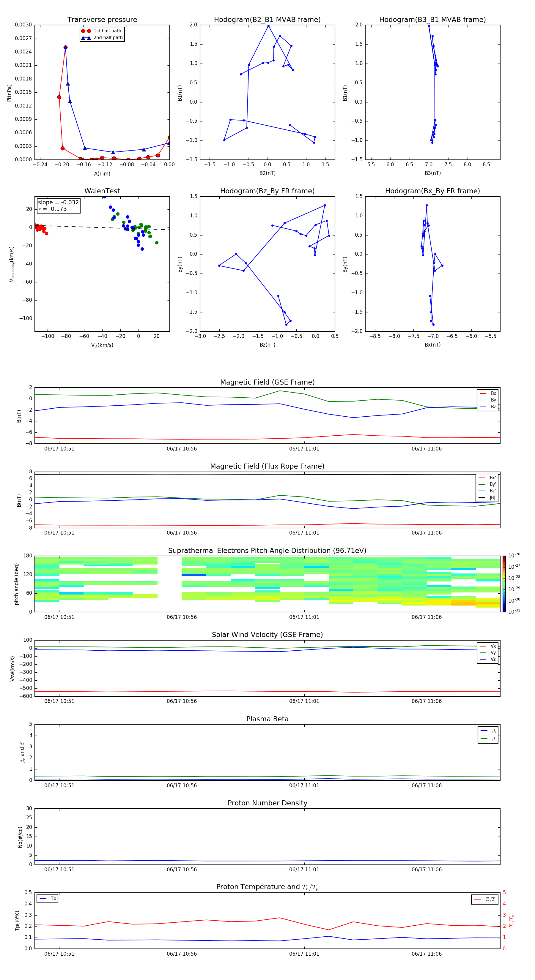Click the 'Solar Wind Velocity (GSE Frame)' title
This screenshot has height=980, width=535.
(x=267, y=635)
